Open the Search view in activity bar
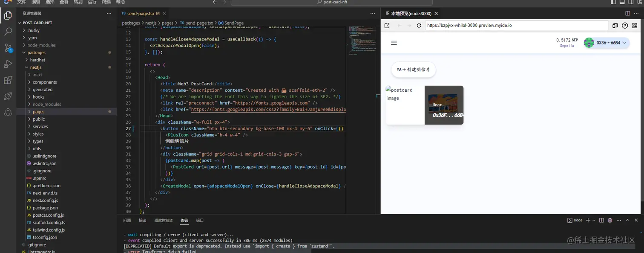Viewport: 644px width, 253px height. click(8, 31)
